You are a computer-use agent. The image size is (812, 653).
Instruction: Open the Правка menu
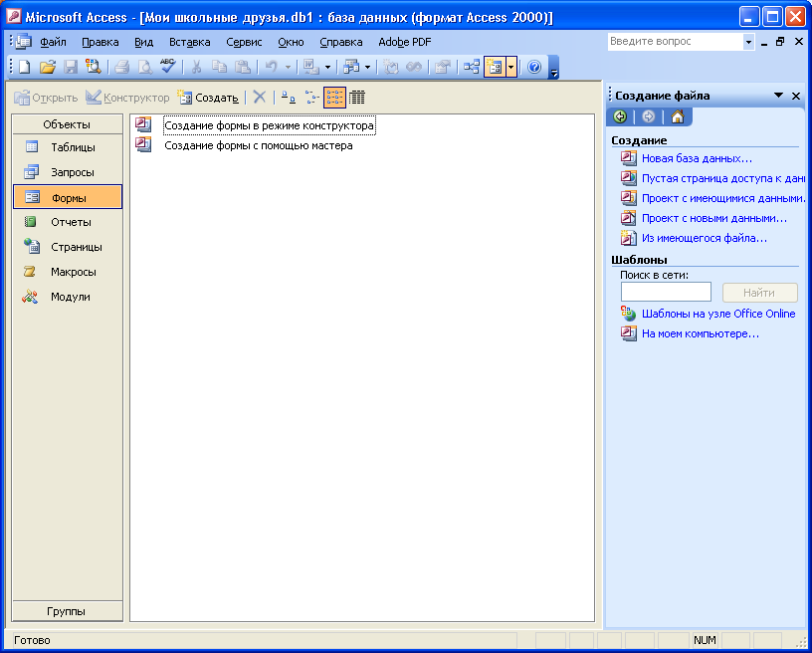click(x=100, y=42)
